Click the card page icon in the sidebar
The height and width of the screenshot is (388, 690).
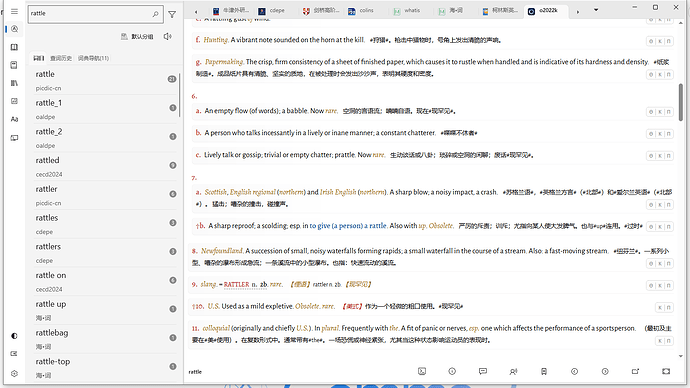tap(14, 65)
